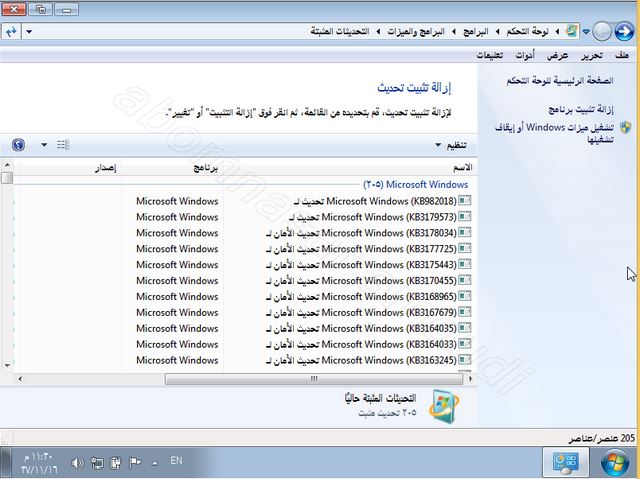Sort by برنامج column header
Viewport: 640px width, 479px height.
206,168
